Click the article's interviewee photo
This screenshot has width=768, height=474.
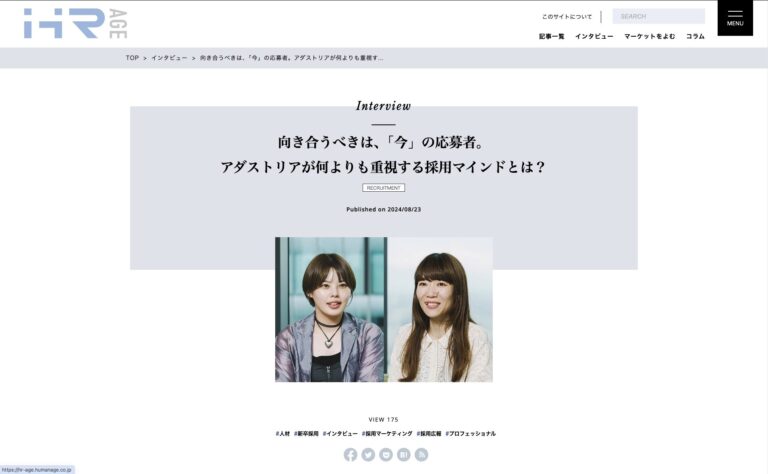(x=384, y=309)
